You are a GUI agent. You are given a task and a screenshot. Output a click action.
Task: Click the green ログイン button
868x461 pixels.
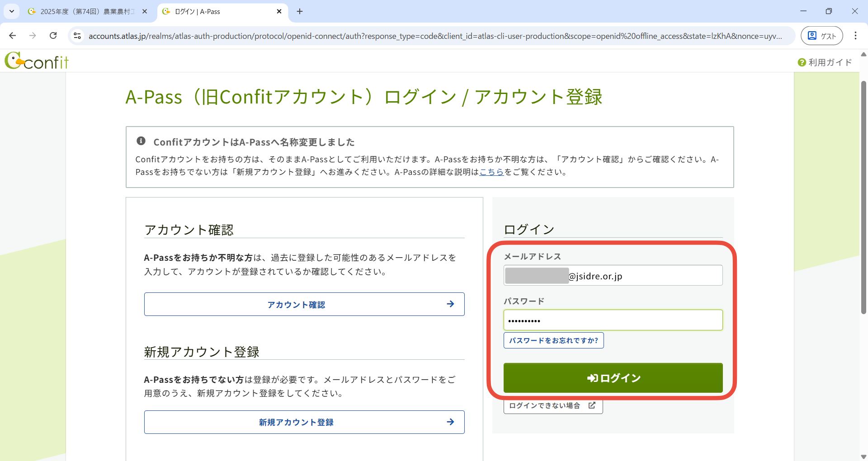pyautogui.click(x=613, y=378)
